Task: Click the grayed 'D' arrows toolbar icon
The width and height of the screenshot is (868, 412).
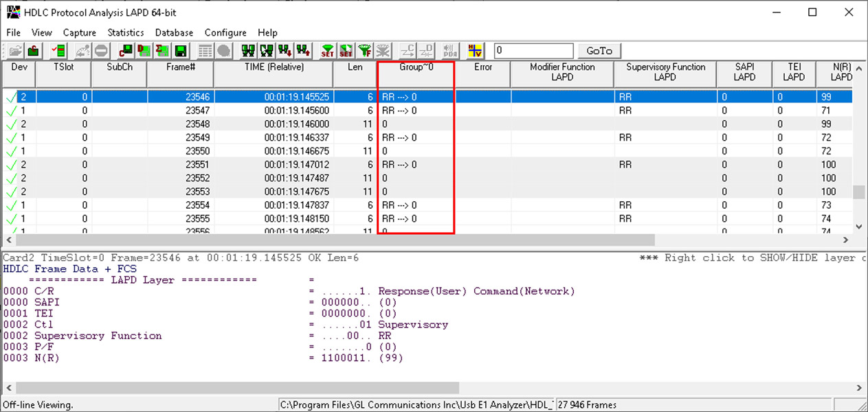Action: click(427, 51)
